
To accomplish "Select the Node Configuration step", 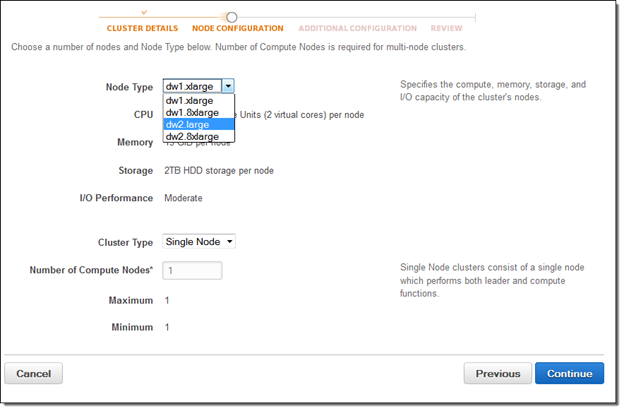I will pyautogui.click(x=237, y=29).
